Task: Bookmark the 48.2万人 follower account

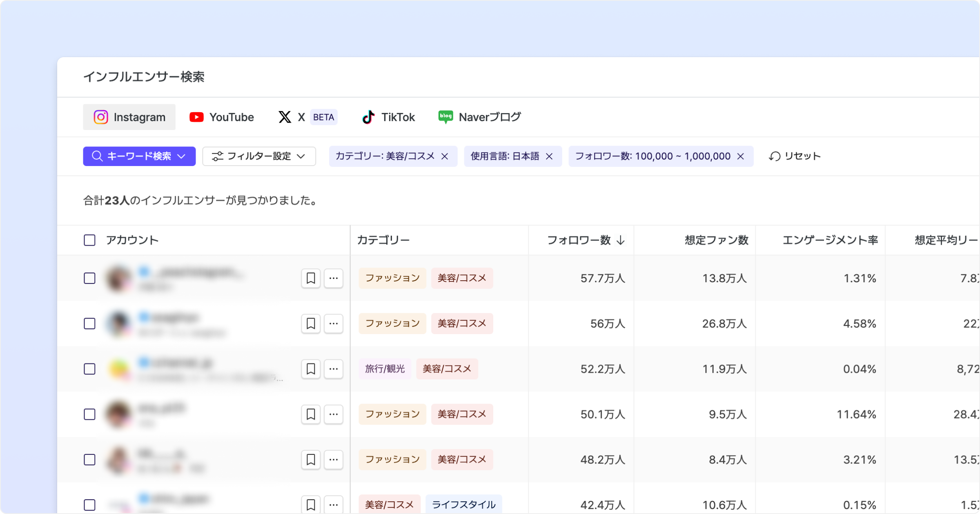Action: [310, 459]
